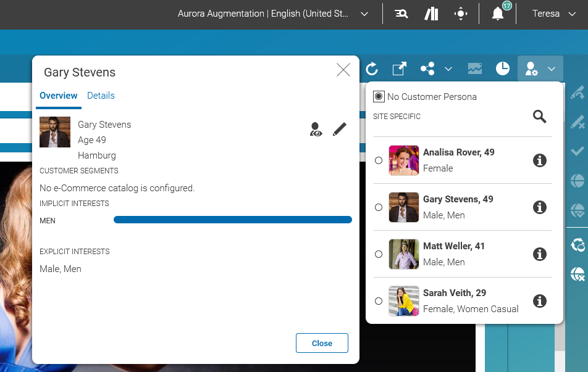Select the Overview tab
The width and height of the screenshot is (588, 372).
point(59,96)
